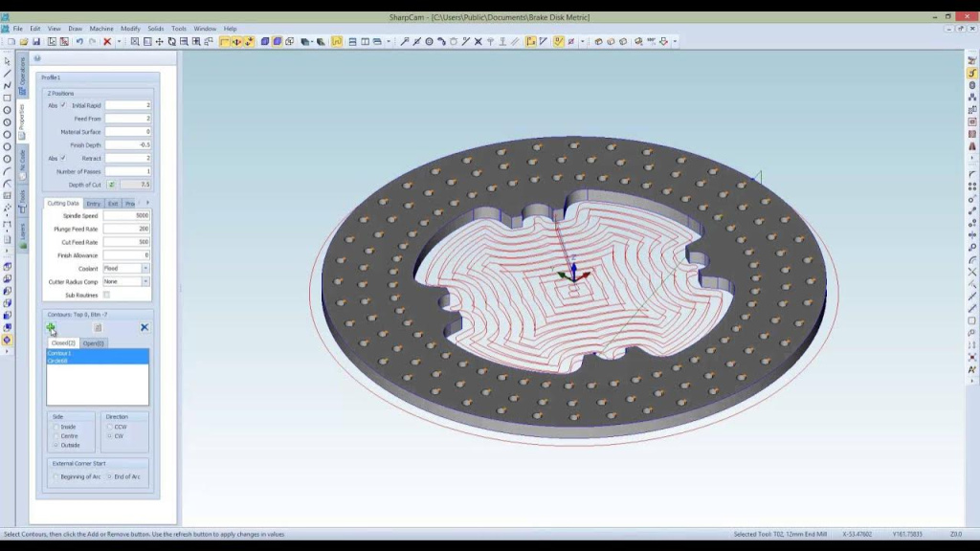This screenshot has height=551, width=980.
Task: Click the Undo arrow in toolbar
Action: click(79, 42)
